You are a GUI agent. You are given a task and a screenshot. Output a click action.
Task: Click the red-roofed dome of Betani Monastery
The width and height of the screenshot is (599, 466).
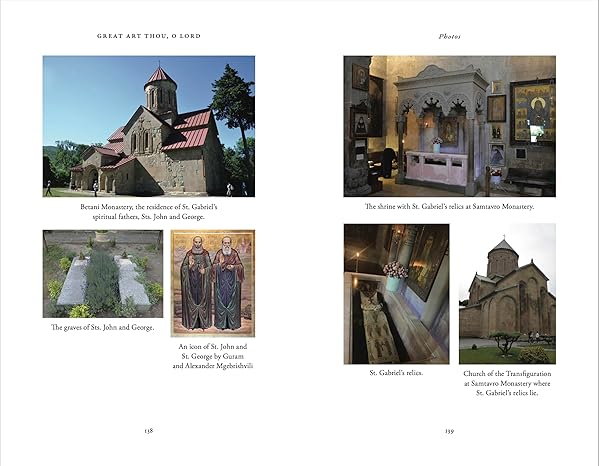pyautogui.click(x=160, y=76)
